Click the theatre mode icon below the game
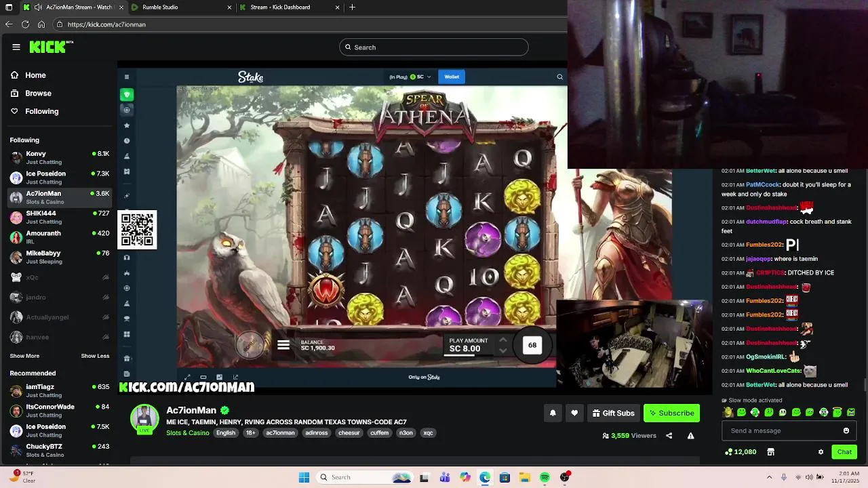Image resolution: width=868 pixels, height=488 pixels. point(203,378)
